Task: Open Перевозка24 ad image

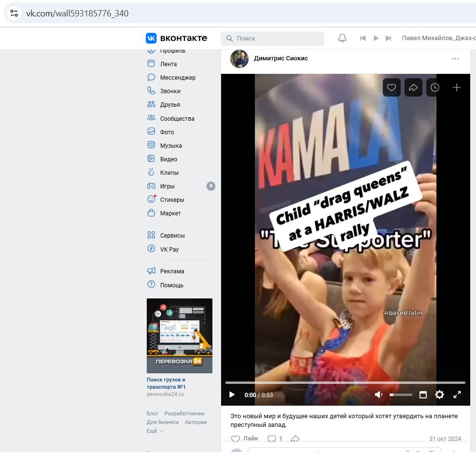Action: point(180,336)
